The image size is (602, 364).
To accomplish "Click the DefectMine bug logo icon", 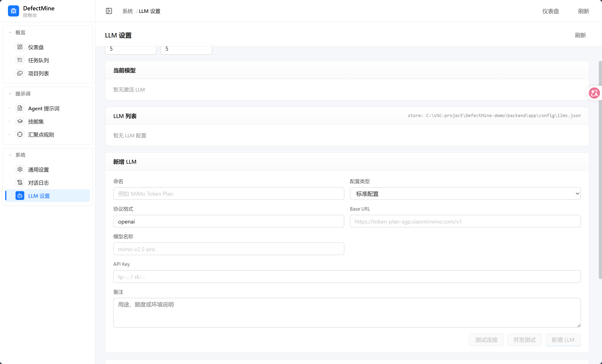I will pos(14,11).
